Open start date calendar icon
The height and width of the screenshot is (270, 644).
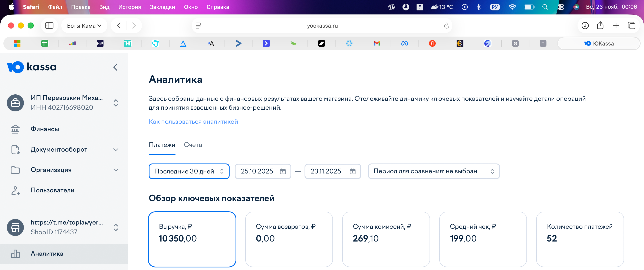click(x=283, y=171)
